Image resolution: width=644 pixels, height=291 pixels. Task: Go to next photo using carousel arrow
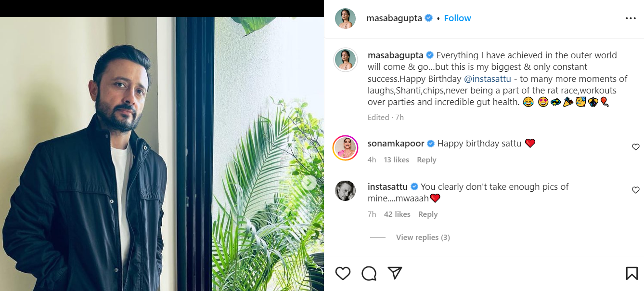pos(309,183)
